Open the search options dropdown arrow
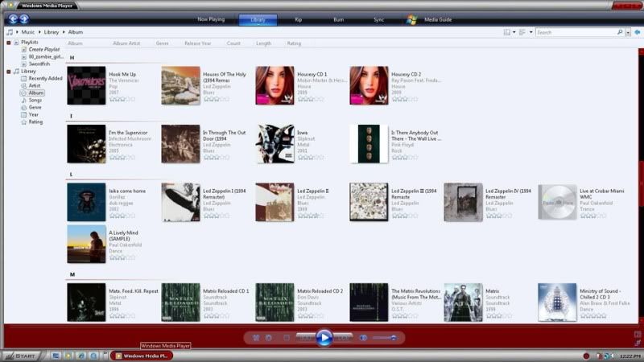Screen dimensions: 644x362 click(628, 32)
